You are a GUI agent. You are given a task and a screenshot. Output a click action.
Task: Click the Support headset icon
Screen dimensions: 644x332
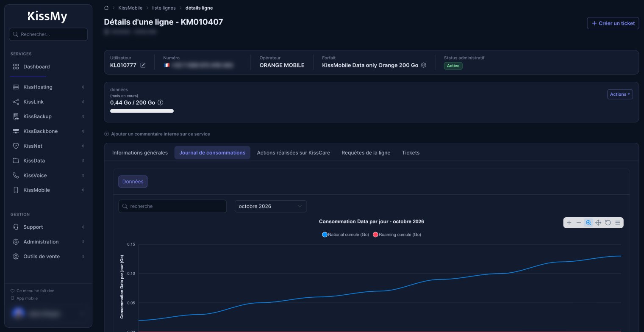(16, 227)
